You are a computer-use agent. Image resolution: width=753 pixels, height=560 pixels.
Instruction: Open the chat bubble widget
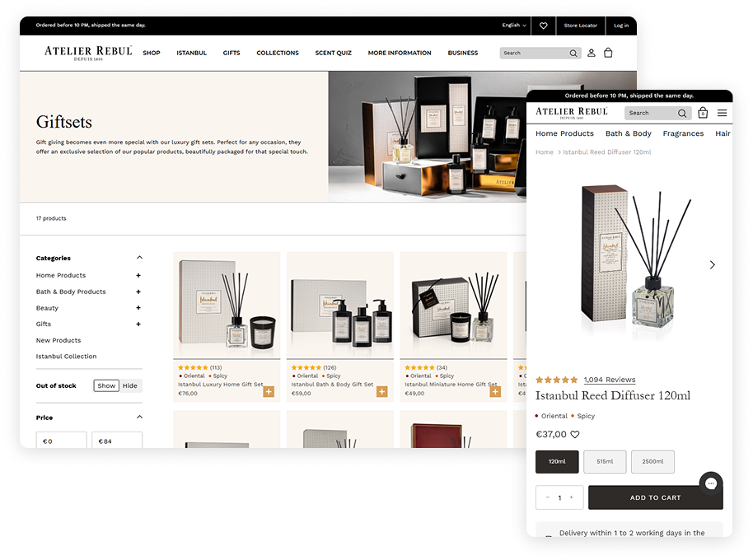[710, 483]
